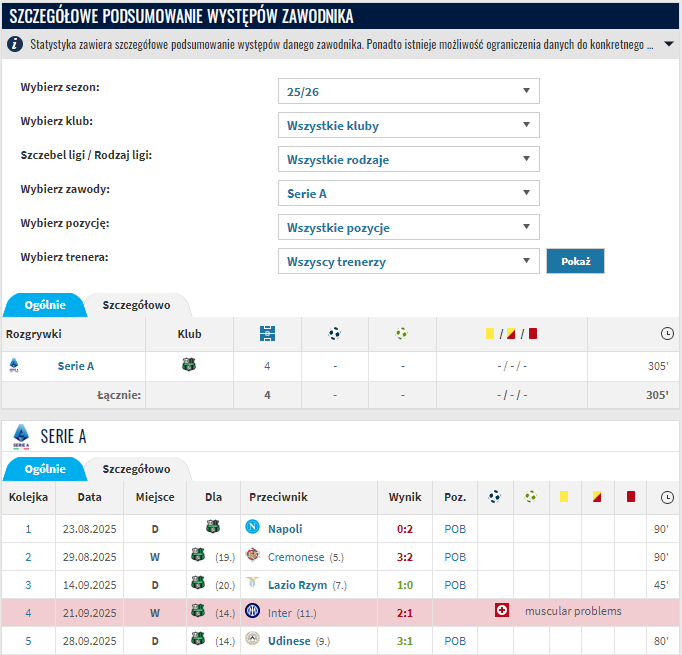Click the Napoli club crest icon

(252, 528)
